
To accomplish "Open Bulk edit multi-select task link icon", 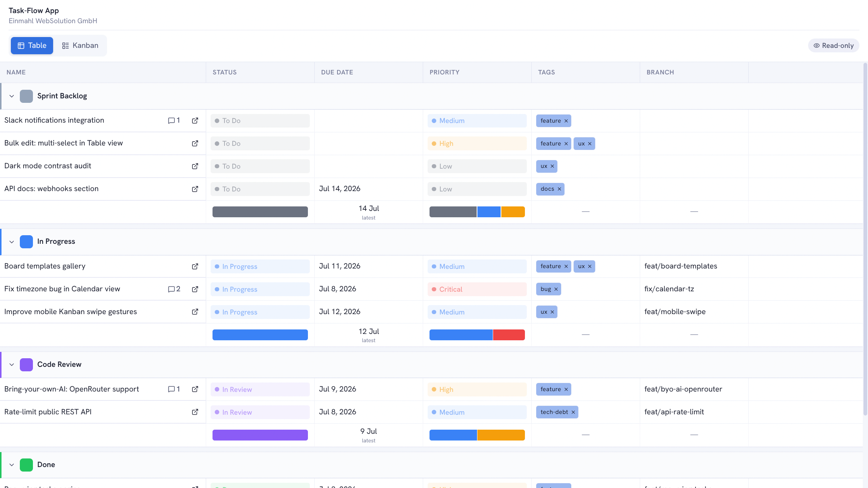I will point(195,143).
